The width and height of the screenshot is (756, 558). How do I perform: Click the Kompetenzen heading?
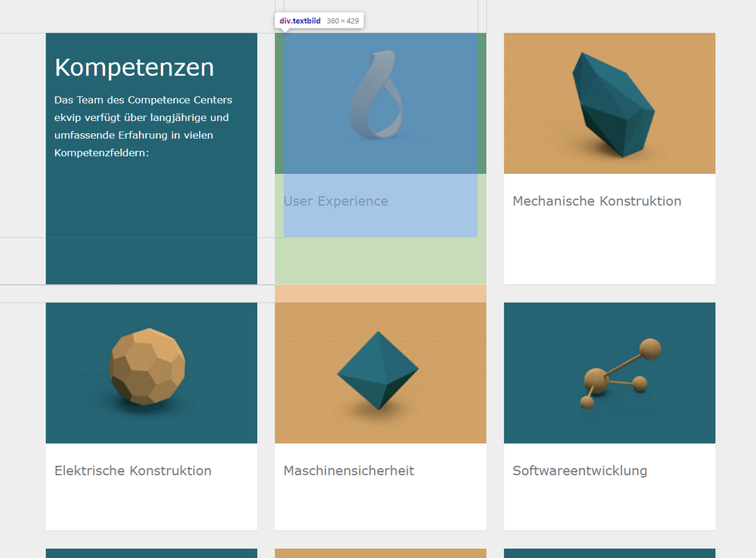click(x=134, y=67)
